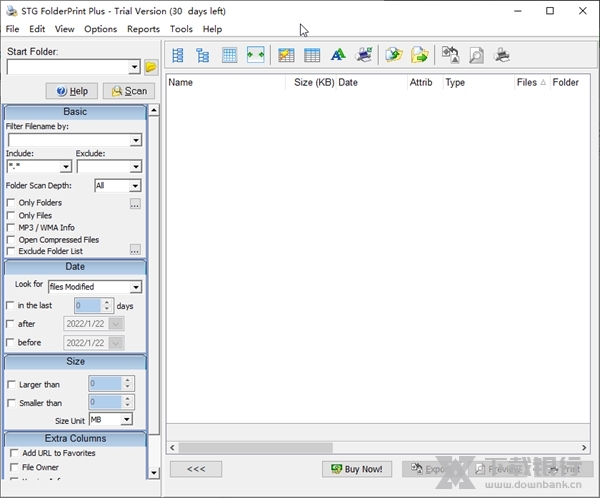
Task: Open the columns table setup icon
Action: coord(312,55)
